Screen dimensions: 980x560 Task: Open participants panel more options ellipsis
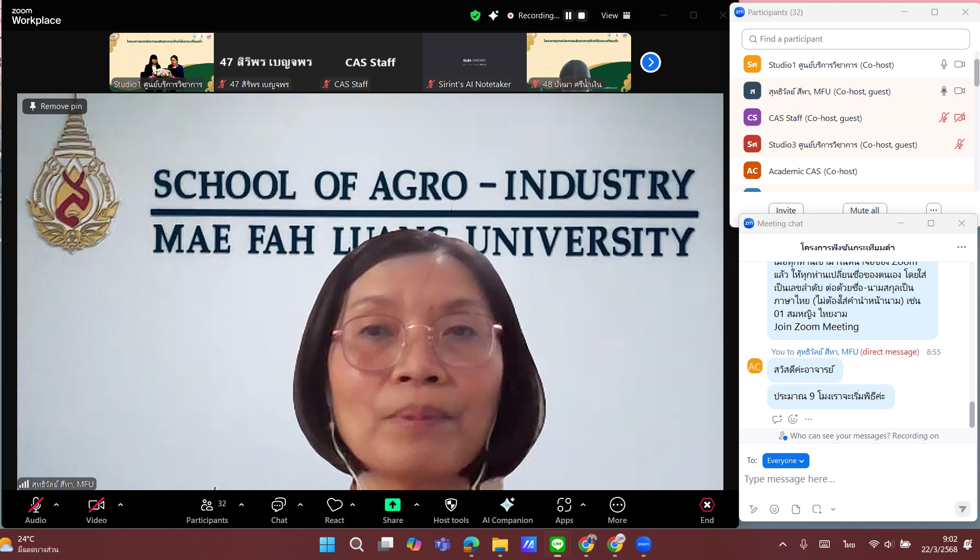tap(934, 210)
